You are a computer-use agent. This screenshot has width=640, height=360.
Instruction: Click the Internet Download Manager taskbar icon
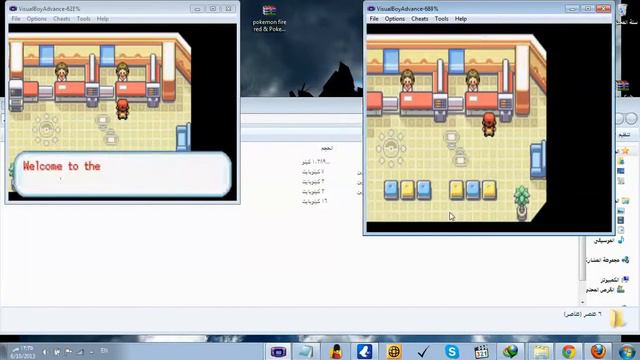[x=510, y=351]
